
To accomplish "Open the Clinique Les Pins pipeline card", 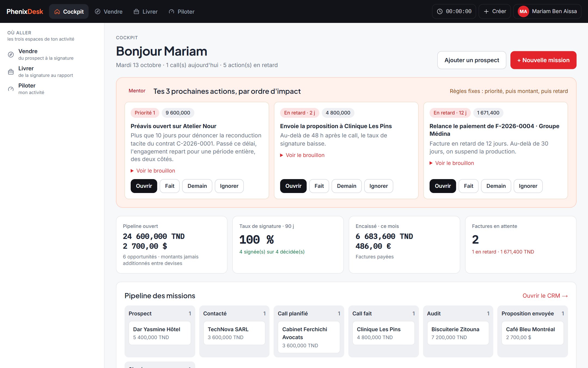I will pyautogui.click(x=383, y=333).
